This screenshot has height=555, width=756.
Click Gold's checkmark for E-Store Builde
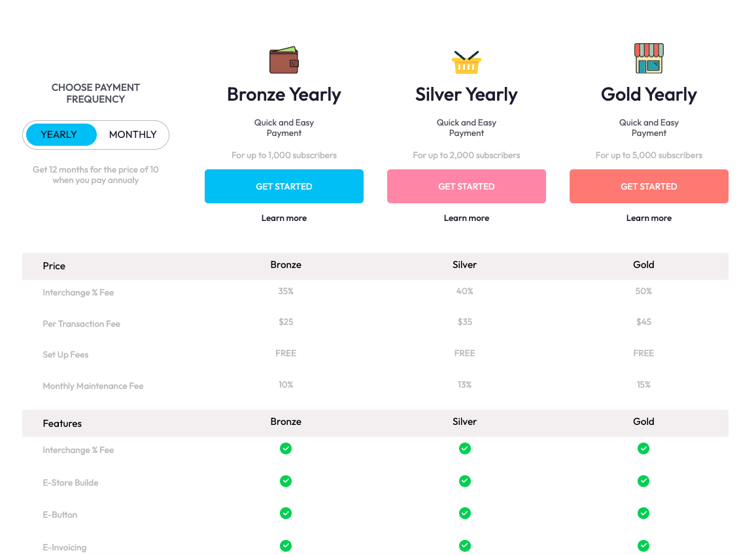click(644, 481)
